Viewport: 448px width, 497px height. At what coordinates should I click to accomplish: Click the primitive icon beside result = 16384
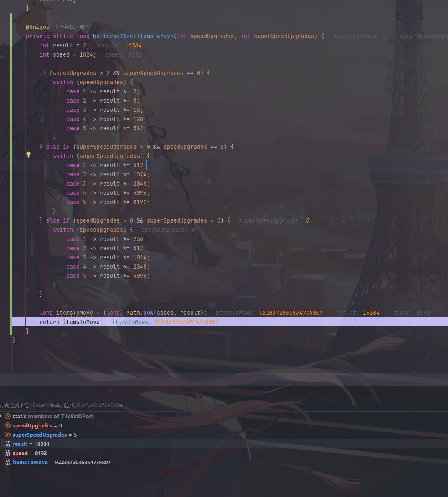tap(8, 444)
